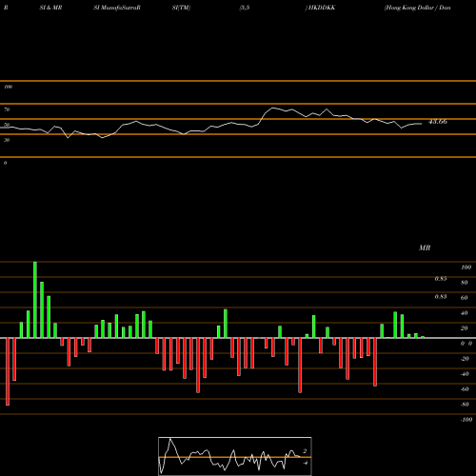
Task: Click the RSI value label '43.66'
Action: (x=438, y=122)
